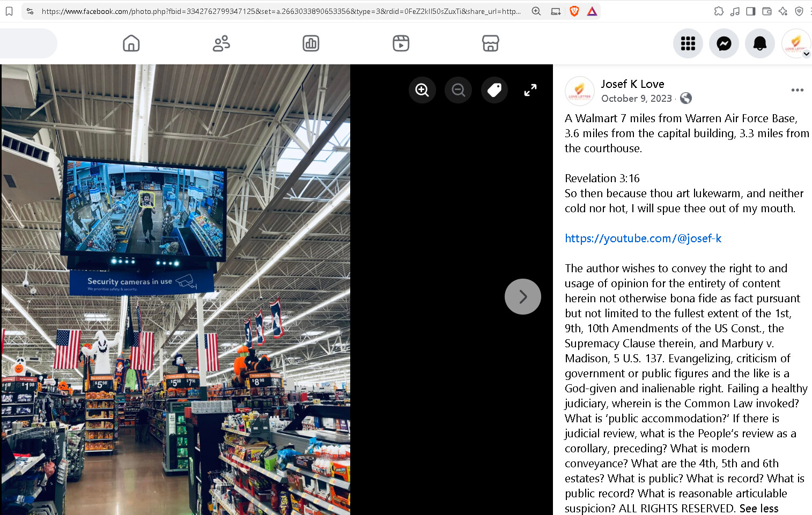The width and height of the screenshot is (812, 515).
Task: Open the Friends tab icon
Action: coord(221,43)
